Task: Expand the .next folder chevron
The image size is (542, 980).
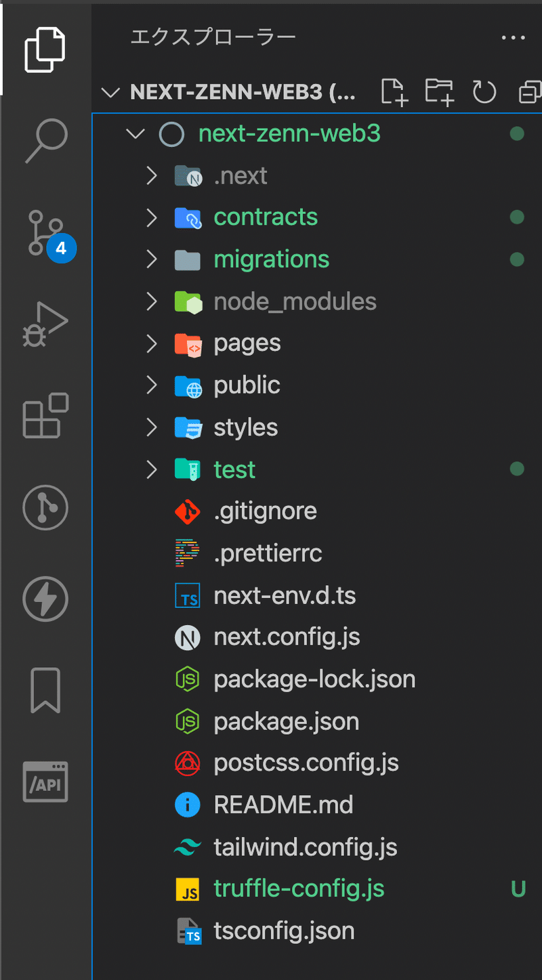Action: point(151,176)
